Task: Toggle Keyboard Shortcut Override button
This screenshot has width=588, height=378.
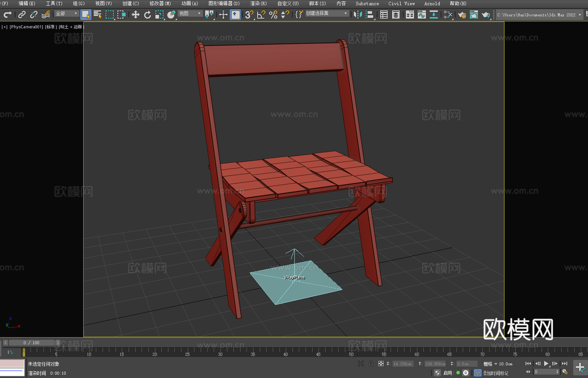Action: (x=235, y=14)
